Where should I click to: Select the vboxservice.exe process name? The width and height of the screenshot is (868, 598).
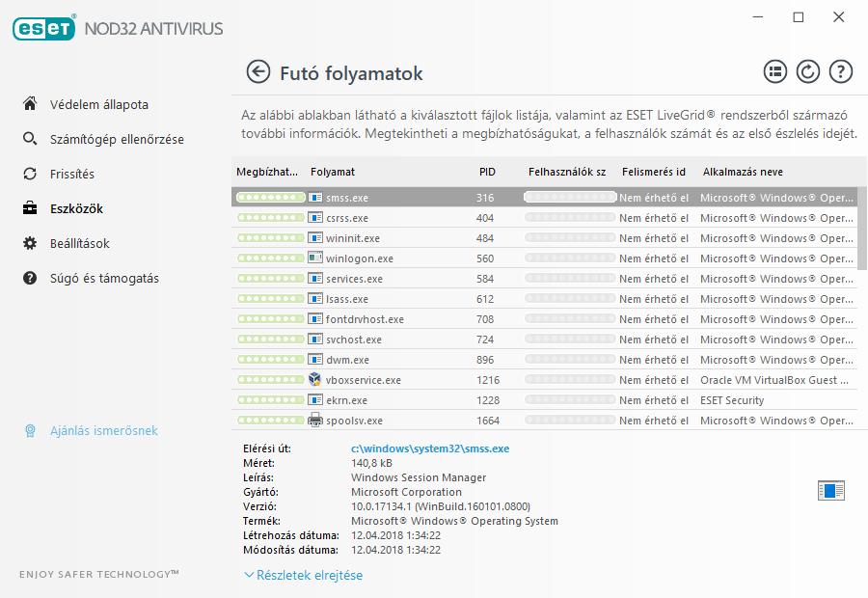click(364, 380)
